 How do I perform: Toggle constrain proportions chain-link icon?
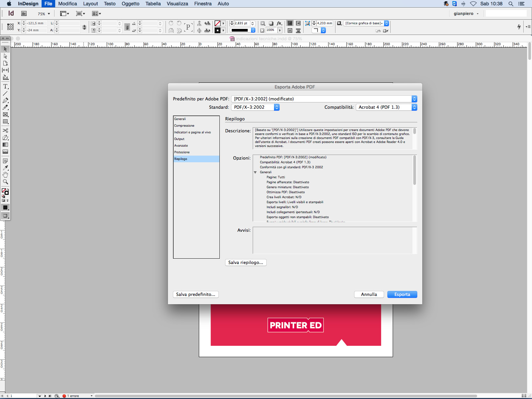pyautogui.click(x=127, y=27)
